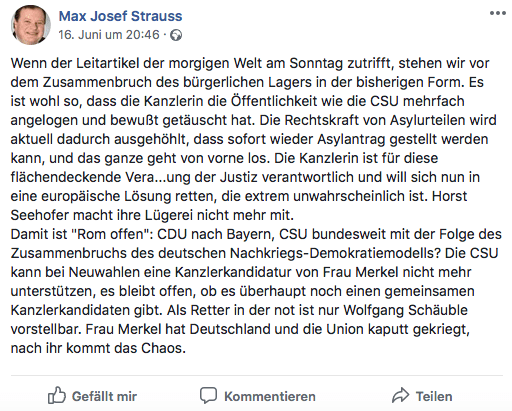This screenshot has width=512, height=411.
Task: Open Max Josef Strauss profile picture
Action: 31,25
